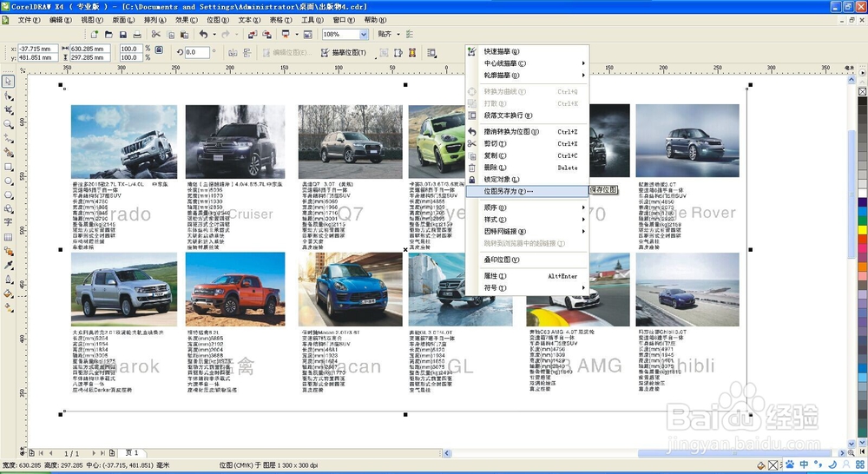
Task: Click the blue Porsche Macan thumbnail
Action: (351, 289)
